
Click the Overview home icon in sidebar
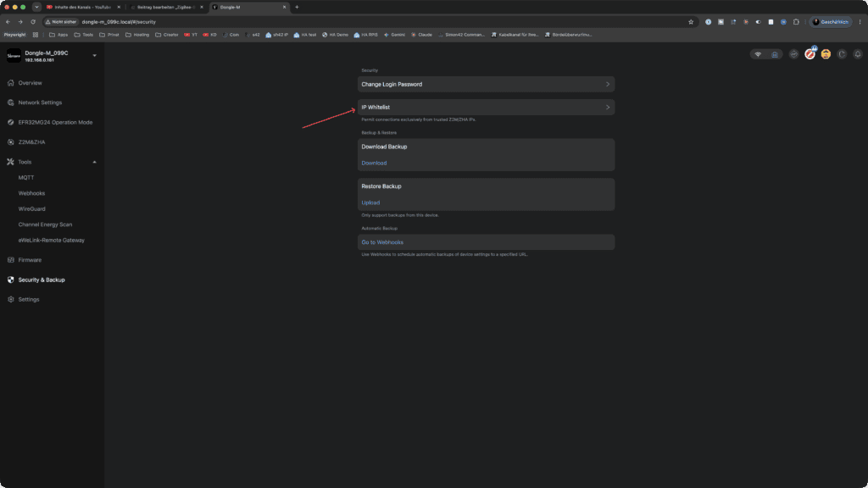pyautogui.click(x=10, y=83)
